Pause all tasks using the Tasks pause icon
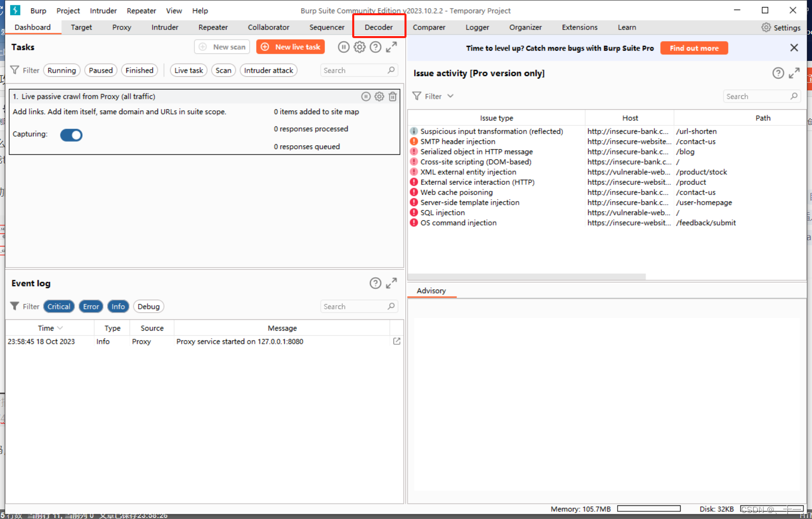 (x=344, y=47)
